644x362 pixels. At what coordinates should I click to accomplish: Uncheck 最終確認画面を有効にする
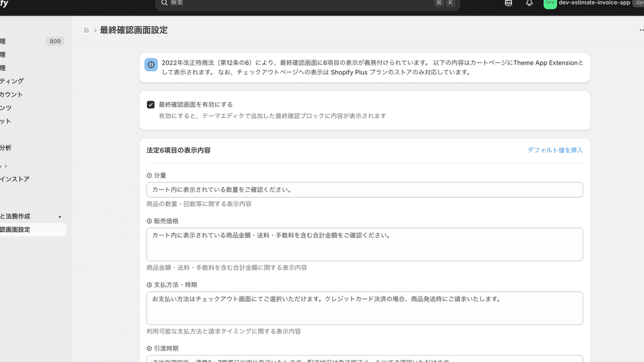click(x=151, y=104)
